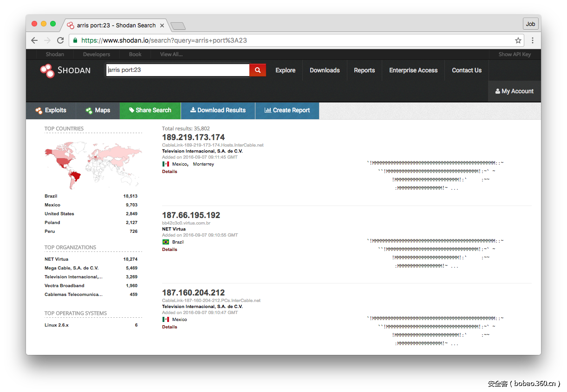Image resolution: width=567 pixels, height=392 pixels.
Task: Click Brazil flag for 187.66.195.192
Action: (x=165, y=242)
